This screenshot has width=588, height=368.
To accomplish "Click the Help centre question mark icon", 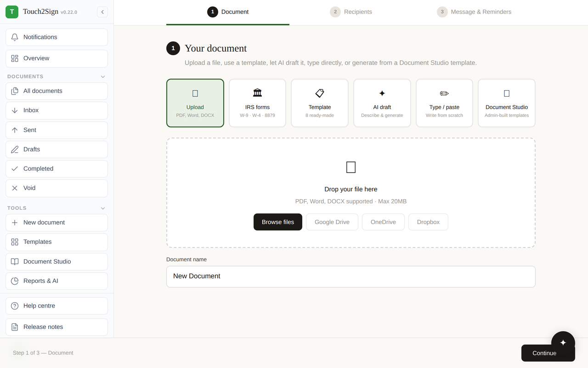I will [15, 306].
